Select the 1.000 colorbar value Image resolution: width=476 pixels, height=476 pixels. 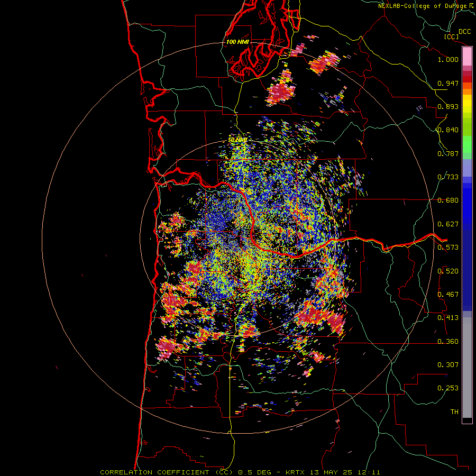click(448, 59)
